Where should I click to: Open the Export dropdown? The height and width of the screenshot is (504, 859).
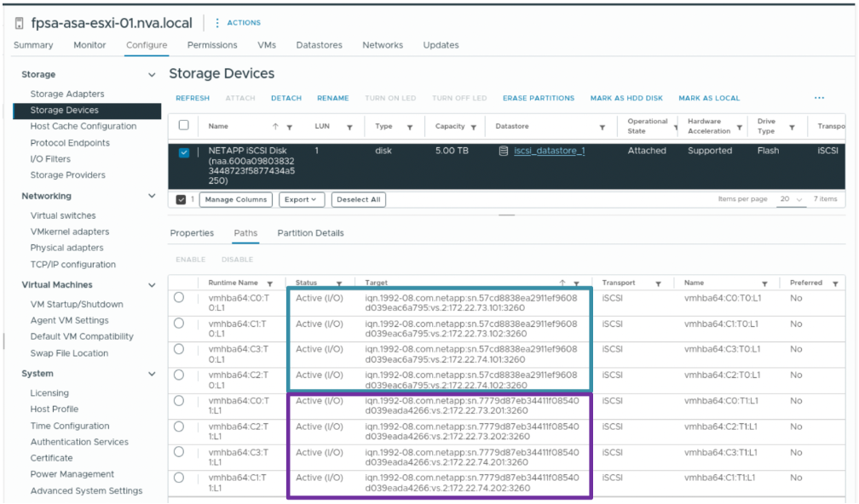302,200
